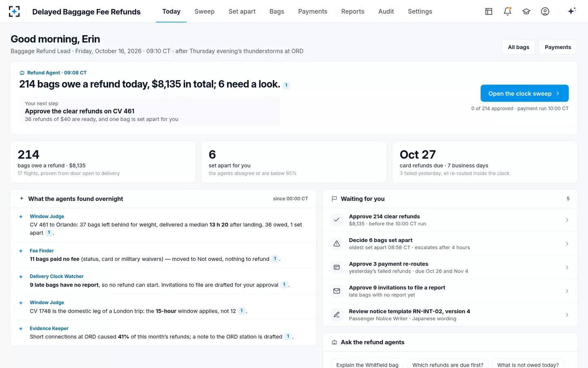
Task: Open the user profile icon
Action: click(545, 11)
